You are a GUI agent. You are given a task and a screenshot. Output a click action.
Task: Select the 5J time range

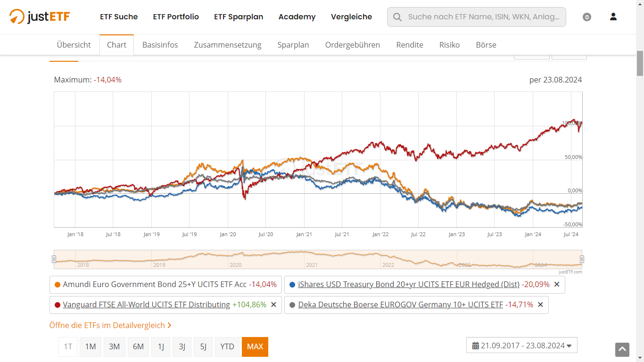pos(203,347)
